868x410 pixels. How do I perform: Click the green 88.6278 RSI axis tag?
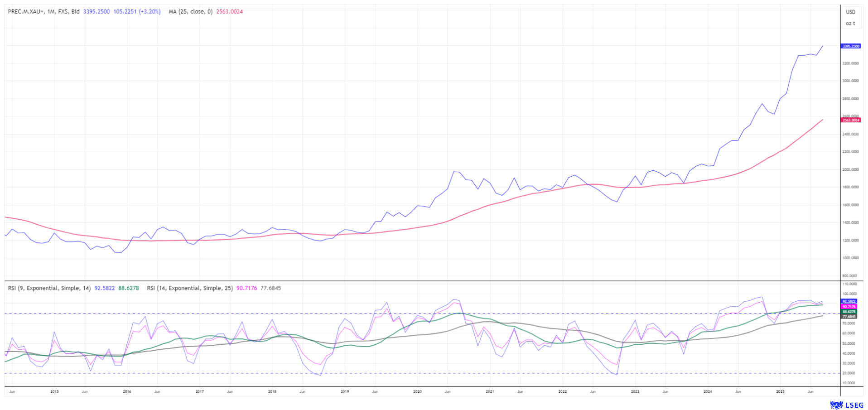(x=849, y=312)
